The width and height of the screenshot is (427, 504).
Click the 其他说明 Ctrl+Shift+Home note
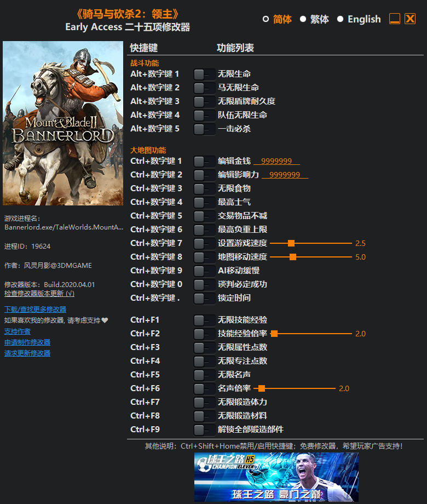tap(274, 446)
